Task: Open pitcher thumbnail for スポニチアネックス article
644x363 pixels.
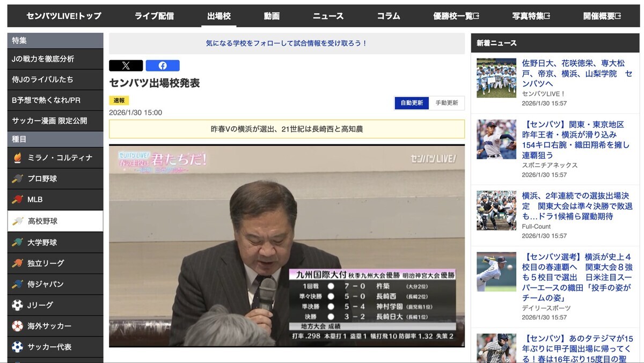Action: (x=496, y=139)
